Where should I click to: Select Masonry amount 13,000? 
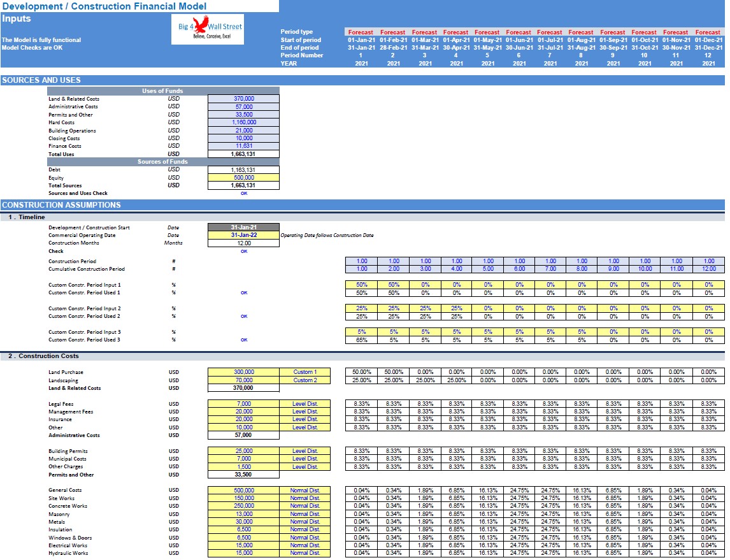[243, 514]
